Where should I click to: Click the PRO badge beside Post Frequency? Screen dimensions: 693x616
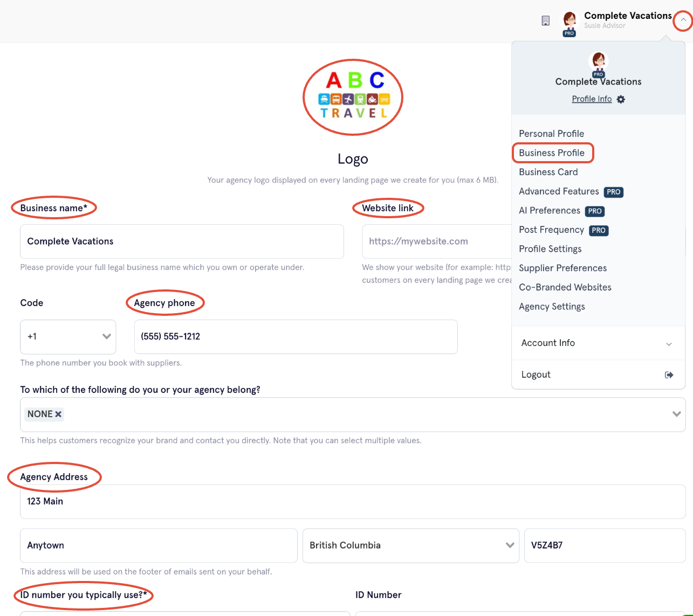599,230
